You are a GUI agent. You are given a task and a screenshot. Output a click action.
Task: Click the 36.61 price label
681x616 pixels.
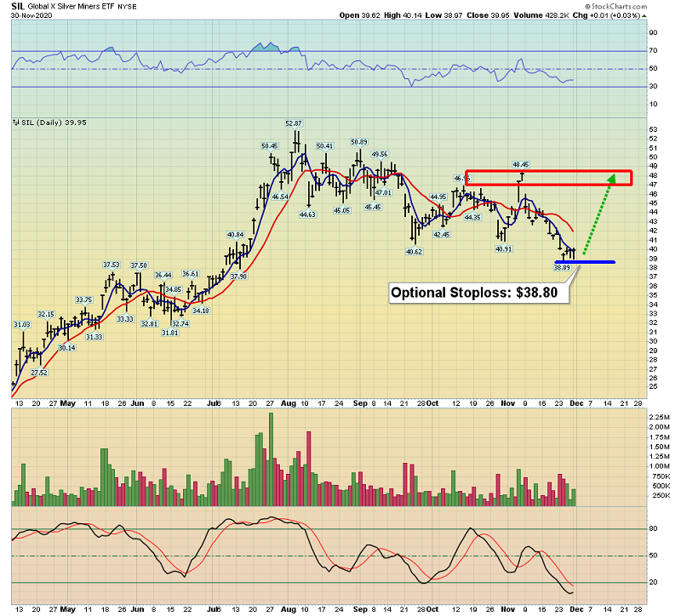pyautogui.click(x=191, y=274)
